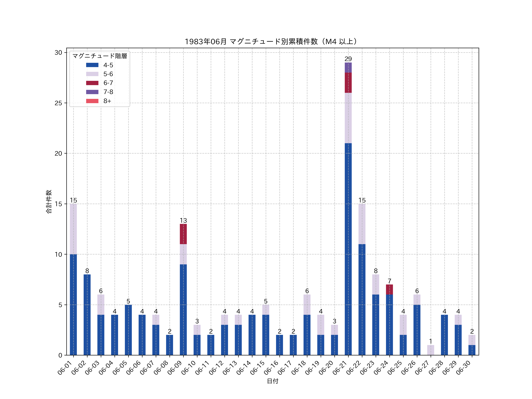Viewport: 532px width, 399px height.
Task: Click the 13 label above 06-09 bar
Action: 183,220
